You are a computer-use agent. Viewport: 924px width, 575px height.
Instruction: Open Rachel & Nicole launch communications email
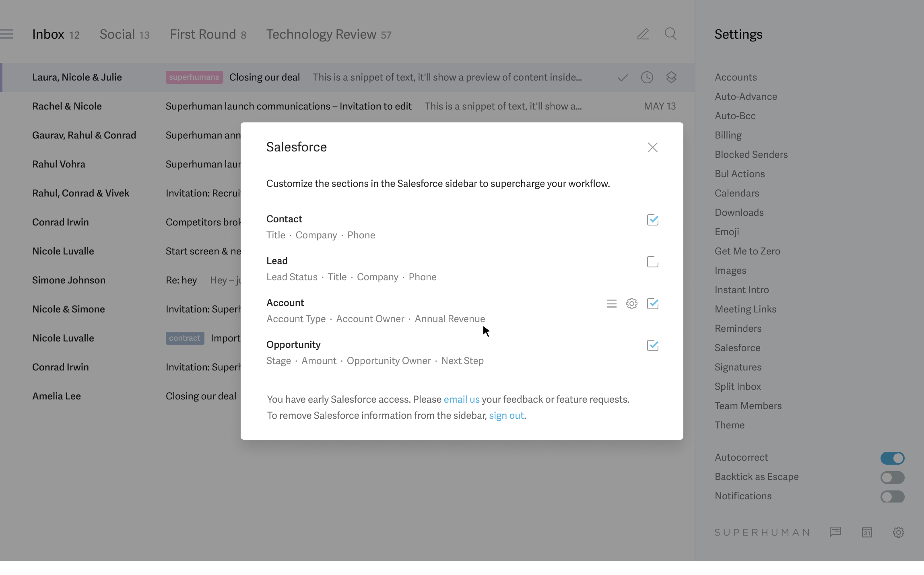pyautogui.click(x=347, y=106)
